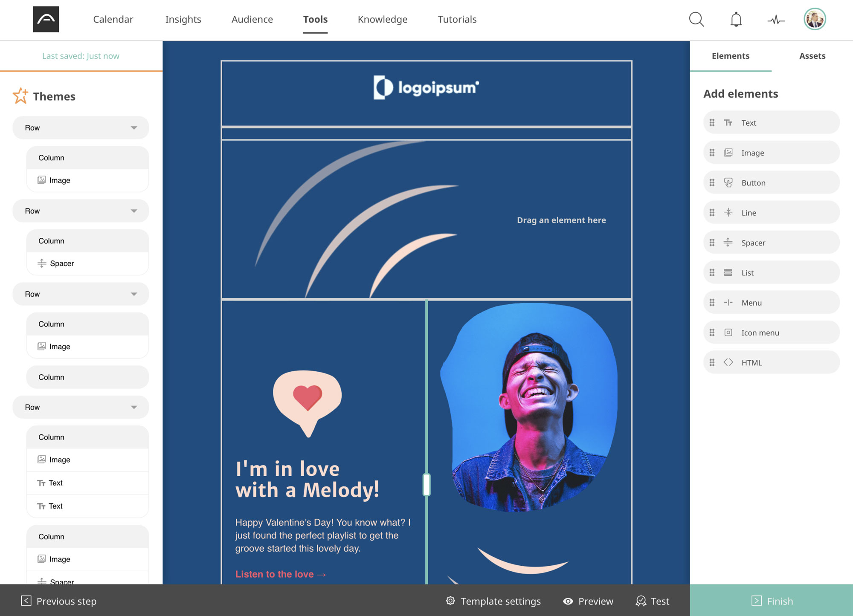The height and width of the screenshot is (616, 853).
Task: Click the Preview button
Action: coord(588,601)
